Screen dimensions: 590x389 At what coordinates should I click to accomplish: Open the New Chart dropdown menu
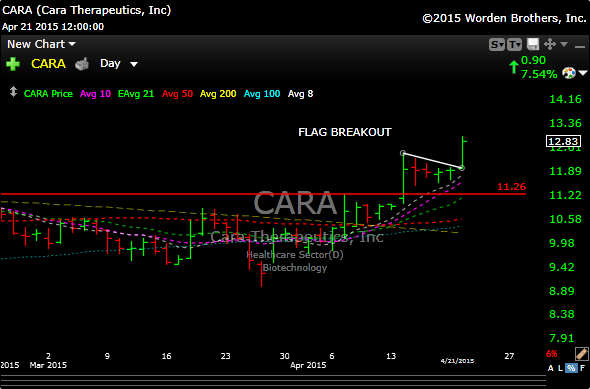click(x=41, y=44)
